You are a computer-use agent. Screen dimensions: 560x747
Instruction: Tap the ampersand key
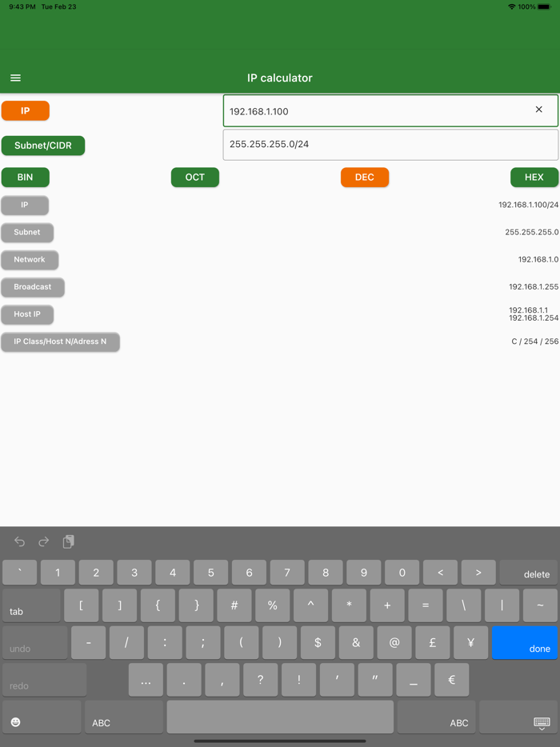[356, 643]
